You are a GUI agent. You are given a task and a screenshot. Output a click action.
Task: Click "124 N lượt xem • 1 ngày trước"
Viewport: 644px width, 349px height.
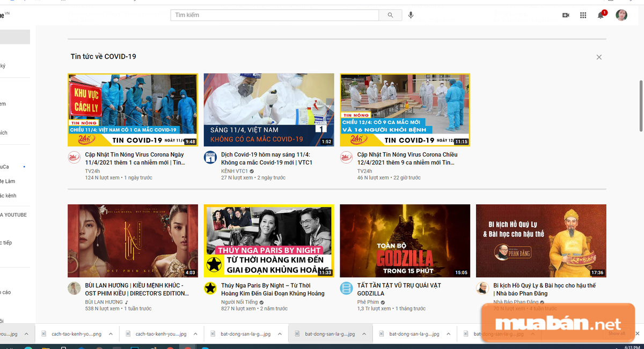(x=119, y=177)
